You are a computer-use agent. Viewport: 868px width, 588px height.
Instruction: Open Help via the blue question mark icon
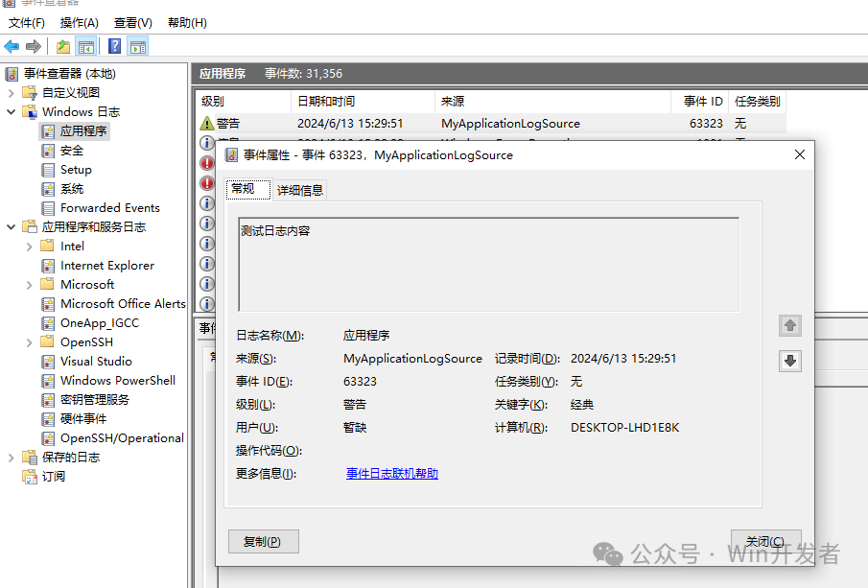[114, 46]
